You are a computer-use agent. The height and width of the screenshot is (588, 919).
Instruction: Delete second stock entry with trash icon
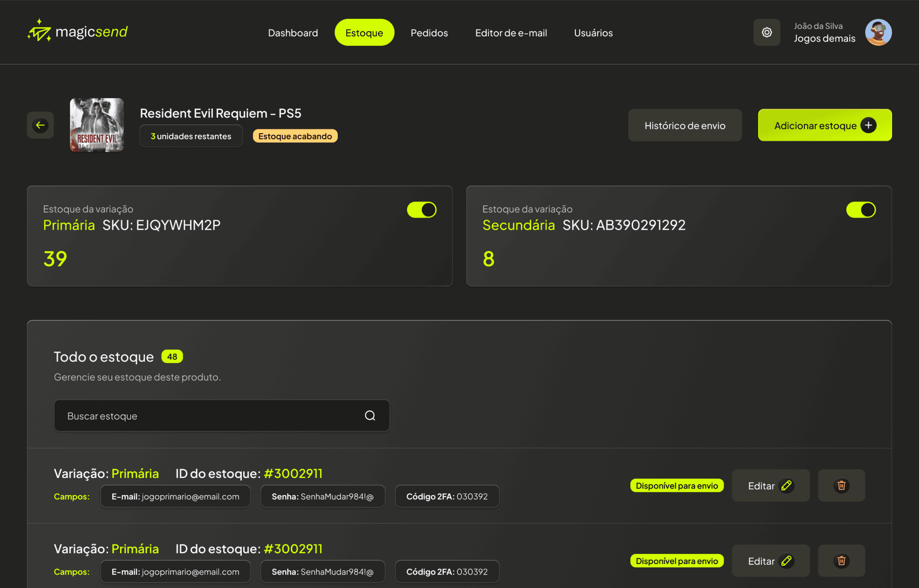[841, 561]
